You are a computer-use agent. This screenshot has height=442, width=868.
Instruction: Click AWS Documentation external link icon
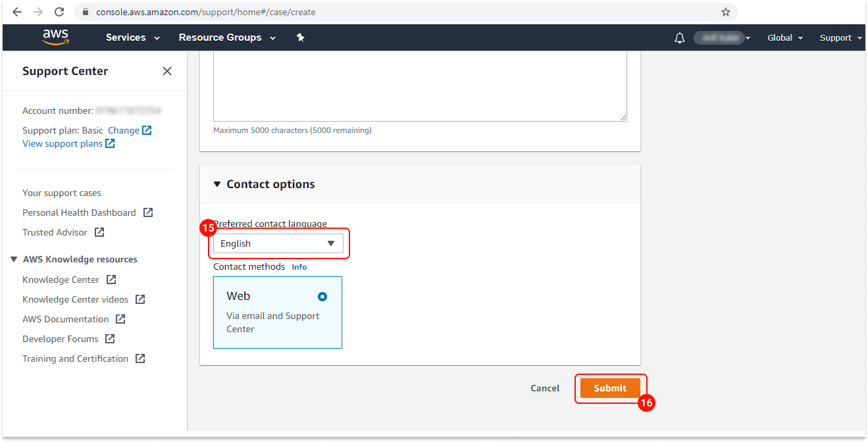point(120,318)
